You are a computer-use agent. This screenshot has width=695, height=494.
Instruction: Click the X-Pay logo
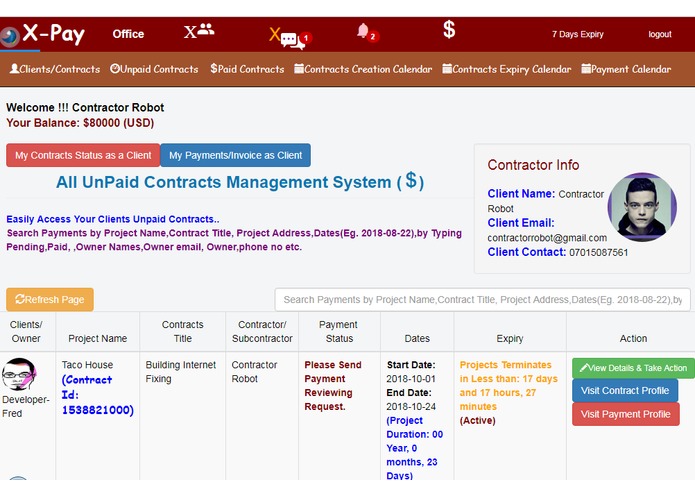pos(43,35)
